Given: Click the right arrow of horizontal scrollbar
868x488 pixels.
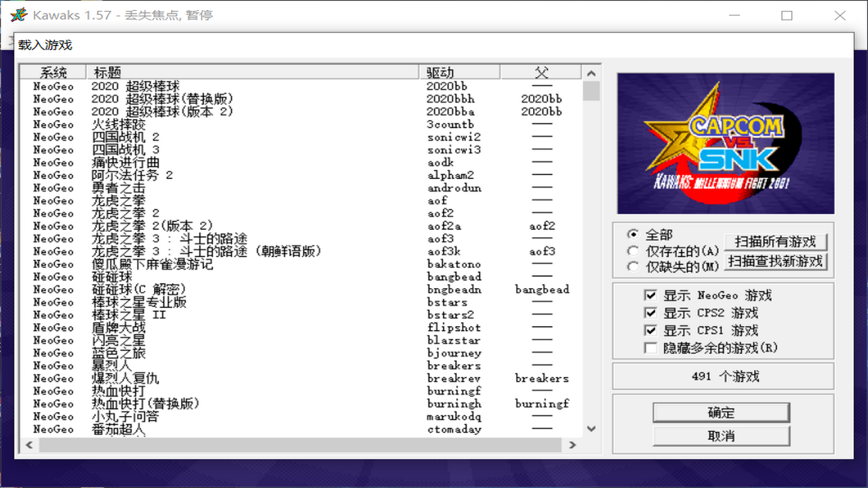Looking at the screenshot, I should coord(572,445).
